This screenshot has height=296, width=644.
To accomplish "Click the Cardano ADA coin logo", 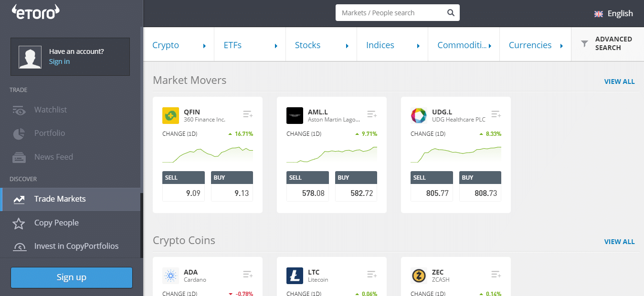I will (171, 276).
